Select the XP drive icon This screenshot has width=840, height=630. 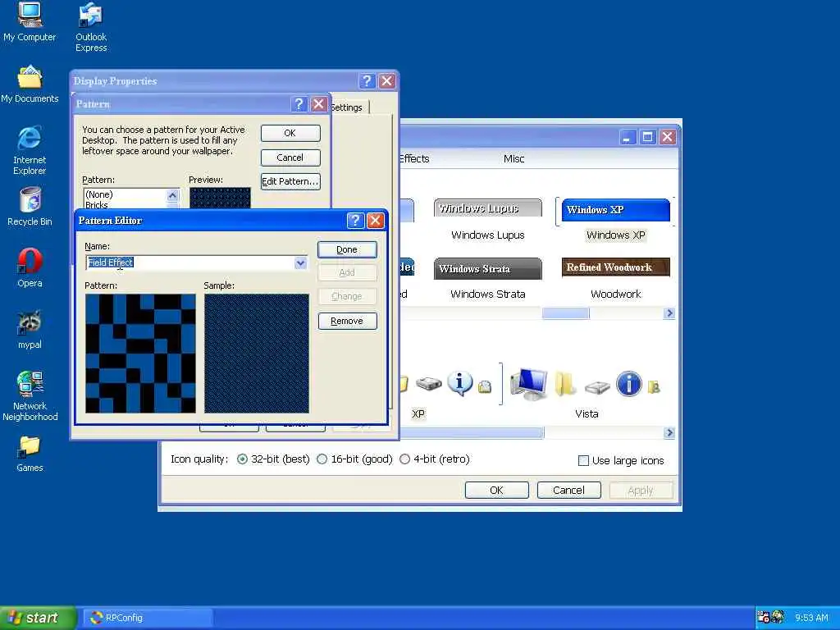[x=428, y=384]
